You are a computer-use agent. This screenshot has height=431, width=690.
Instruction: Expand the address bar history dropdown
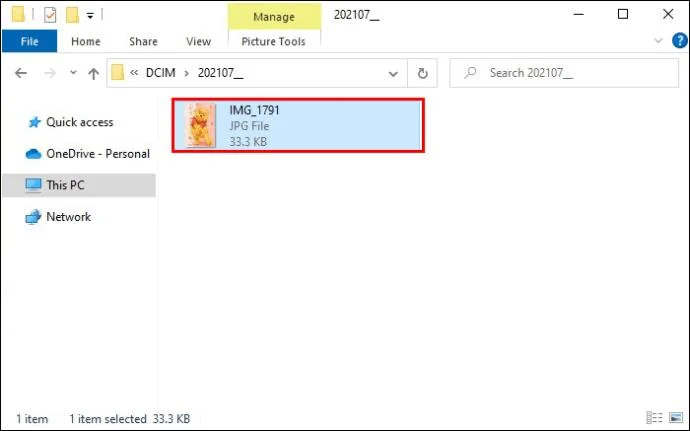pos(393,74)
